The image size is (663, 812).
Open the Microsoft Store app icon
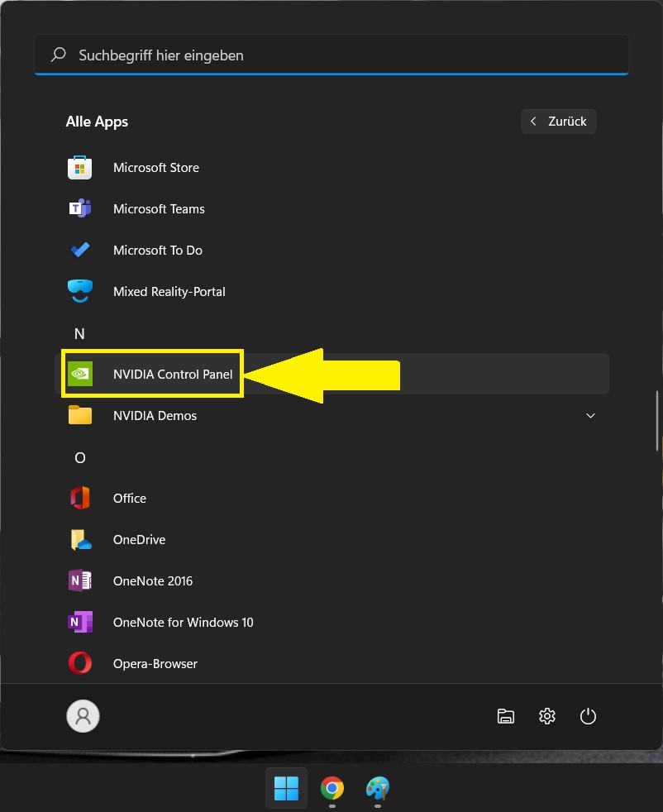(x=79, y=167)
